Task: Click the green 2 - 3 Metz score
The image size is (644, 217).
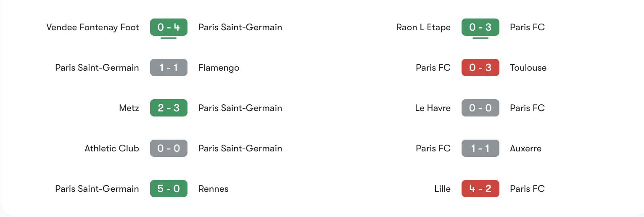Action: point(169,108)
